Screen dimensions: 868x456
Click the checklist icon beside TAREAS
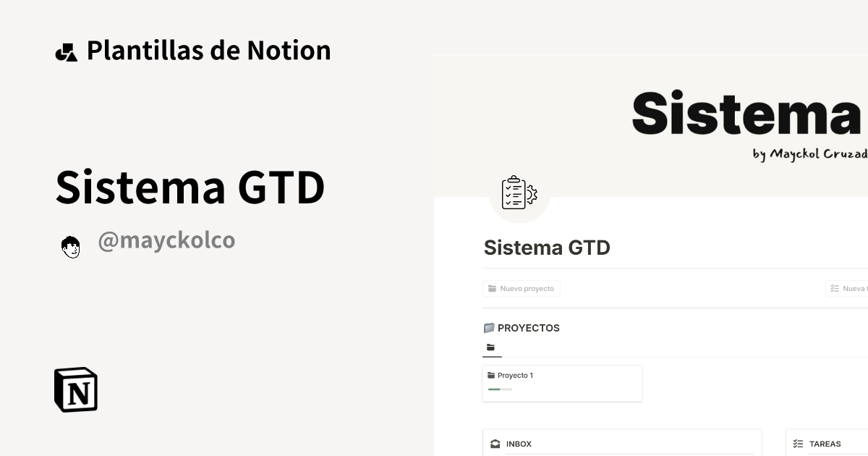798,443
